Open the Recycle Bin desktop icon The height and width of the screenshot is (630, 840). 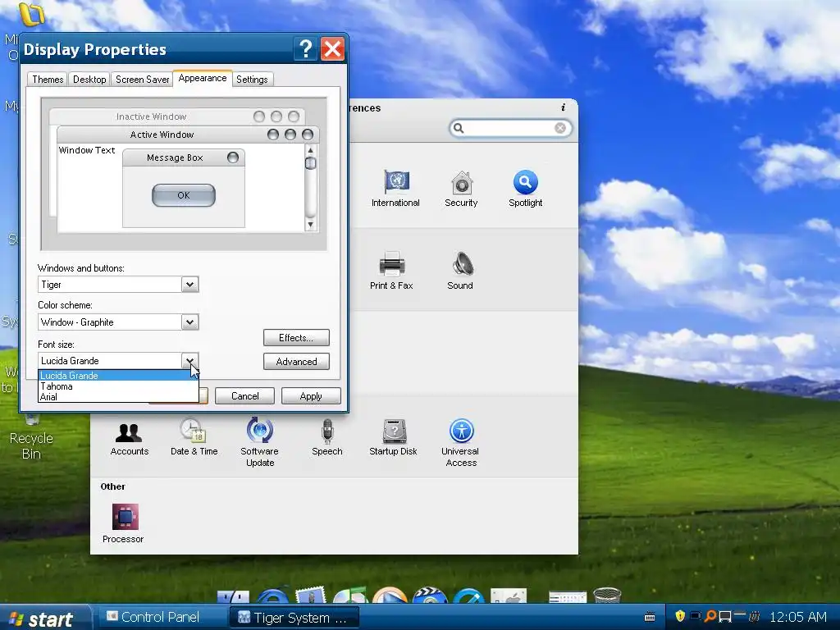pyautogui.click(x=31, y=436)
